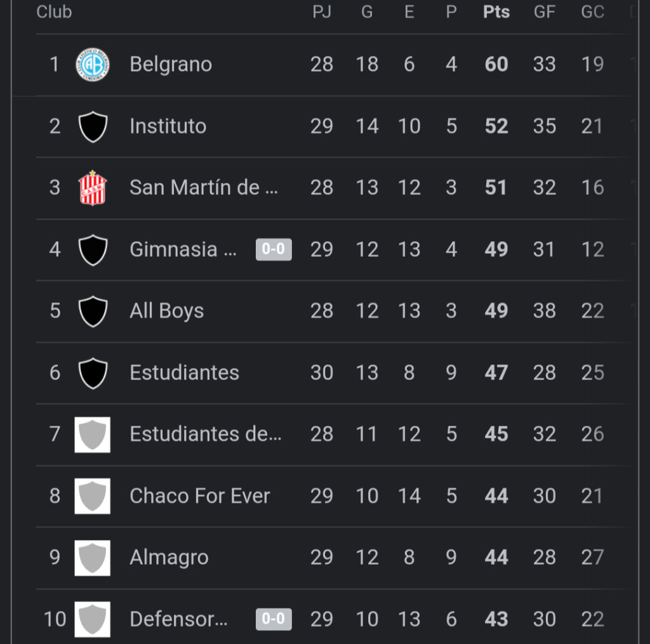
Task: Open the Chaco For Ever team link
Action: [200, 496]
